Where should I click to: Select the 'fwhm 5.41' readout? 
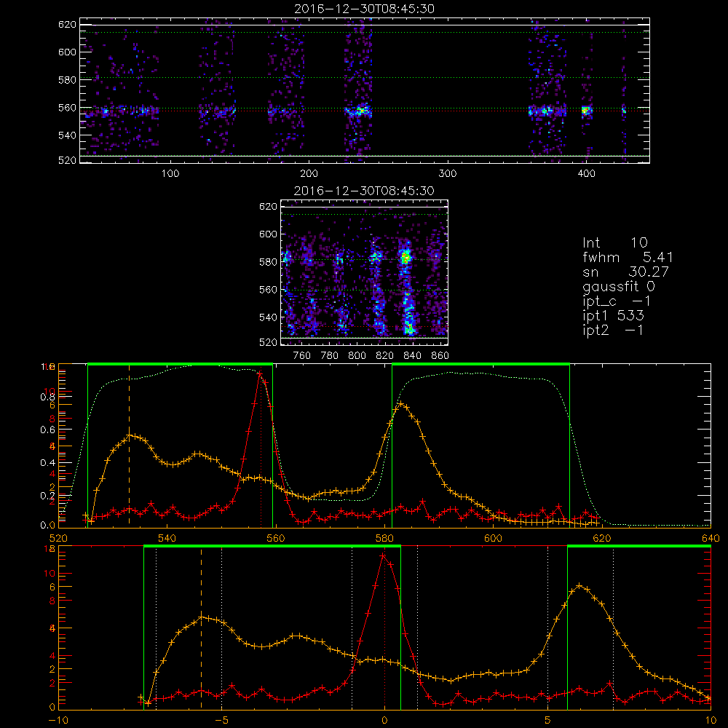click(x=628, y=257)
